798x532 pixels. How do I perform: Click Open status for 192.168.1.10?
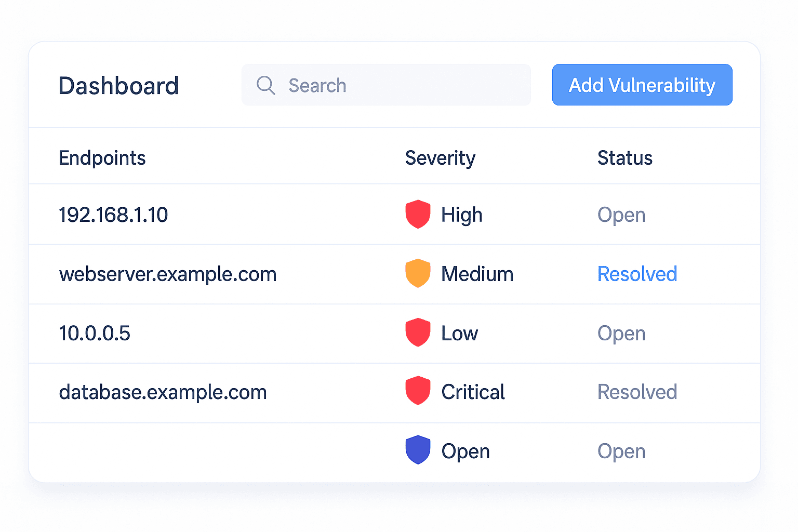[621, 215]
